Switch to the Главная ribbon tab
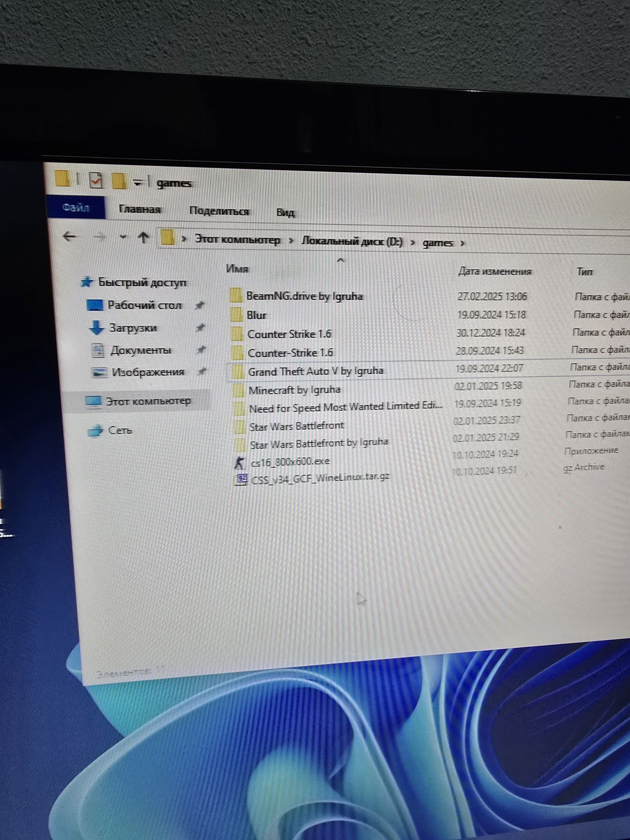The width and height of the screenshot is (630, 840). (x=139, y=209)
